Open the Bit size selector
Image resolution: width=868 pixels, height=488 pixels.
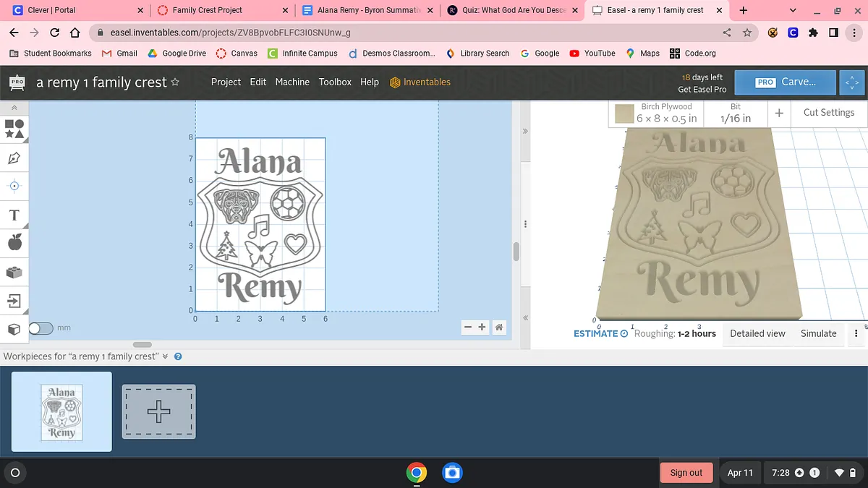pos(736,114)
